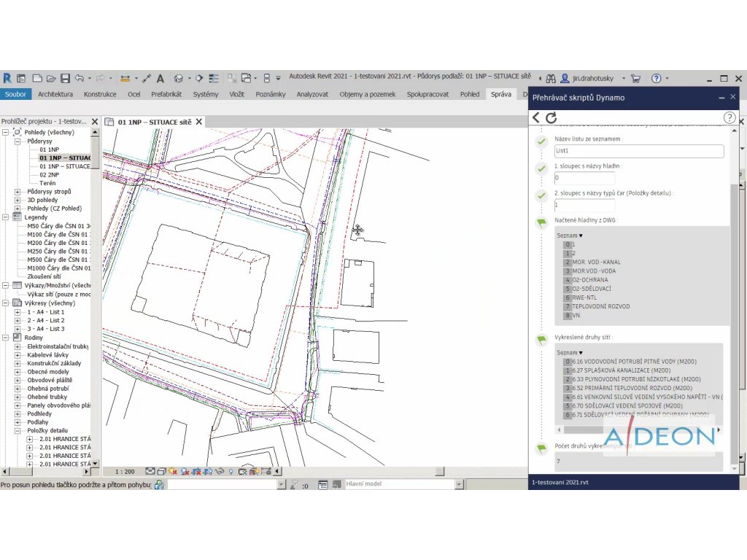Select the Aligned Dimension tool icon

click(x=146, y=78)
